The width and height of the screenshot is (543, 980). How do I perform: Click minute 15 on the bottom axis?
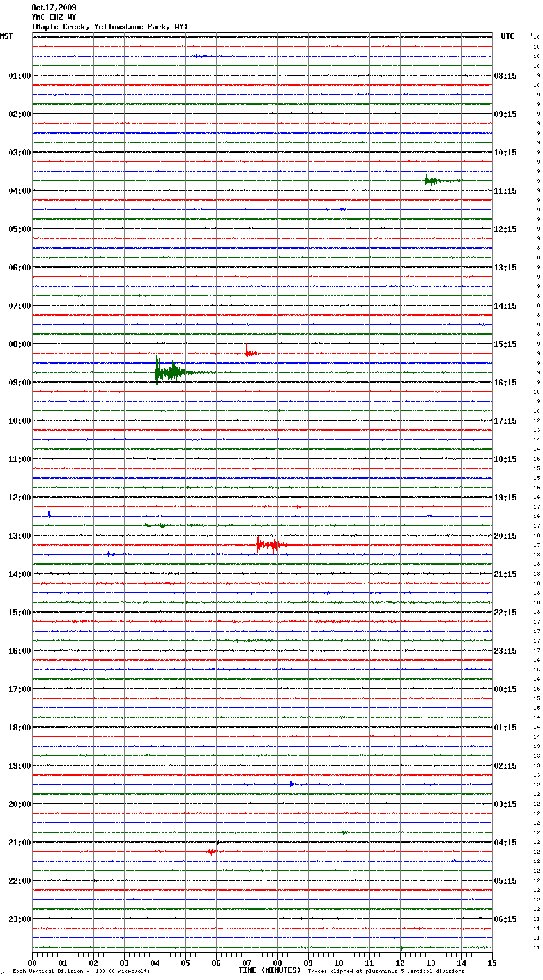[x=492, y=963]
